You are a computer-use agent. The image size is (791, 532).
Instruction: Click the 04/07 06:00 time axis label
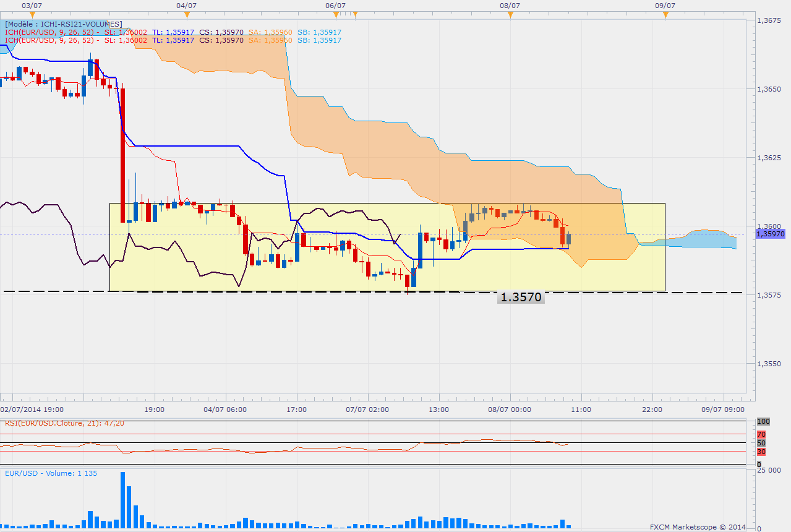(x=225, y=410)
